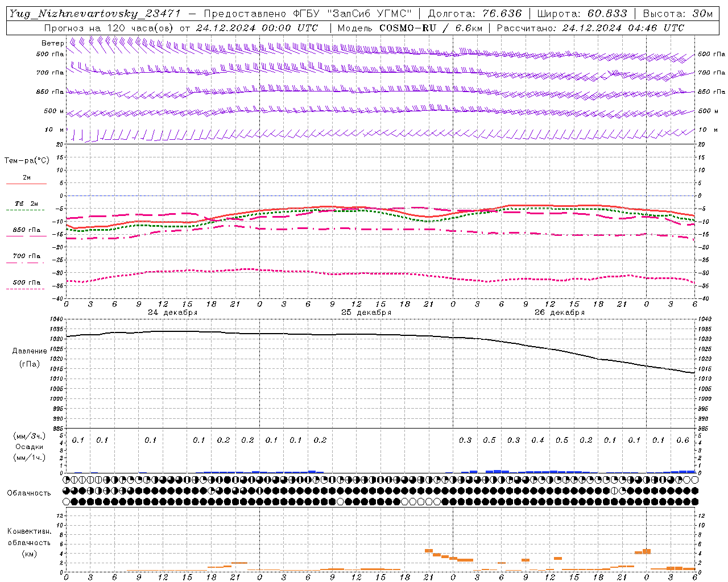Click the station title Yug_Nizhnevartovsky_23471

pyautogui.click(x=95, y=14)
